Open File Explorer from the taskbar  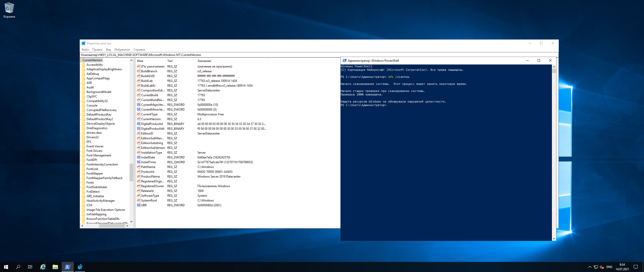click(55, 267)
